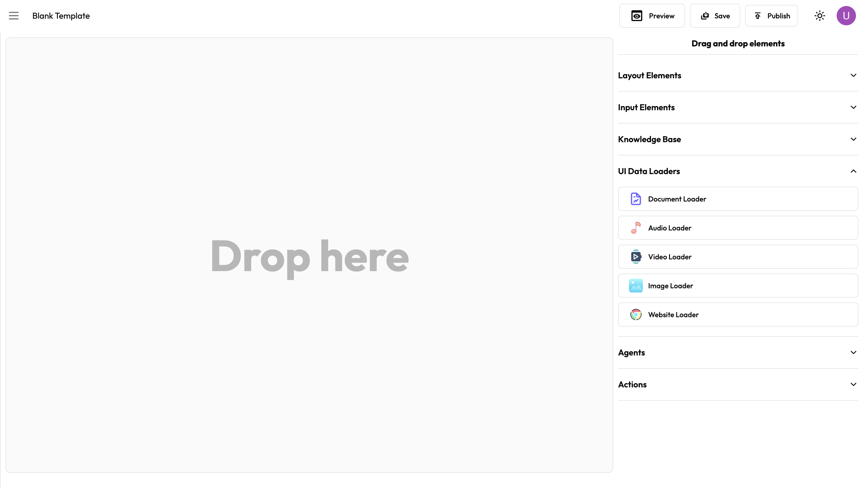This screenshot has width=868, height=488.
Task: Click the Preview eye icon
Action: [x=637, y=16]
